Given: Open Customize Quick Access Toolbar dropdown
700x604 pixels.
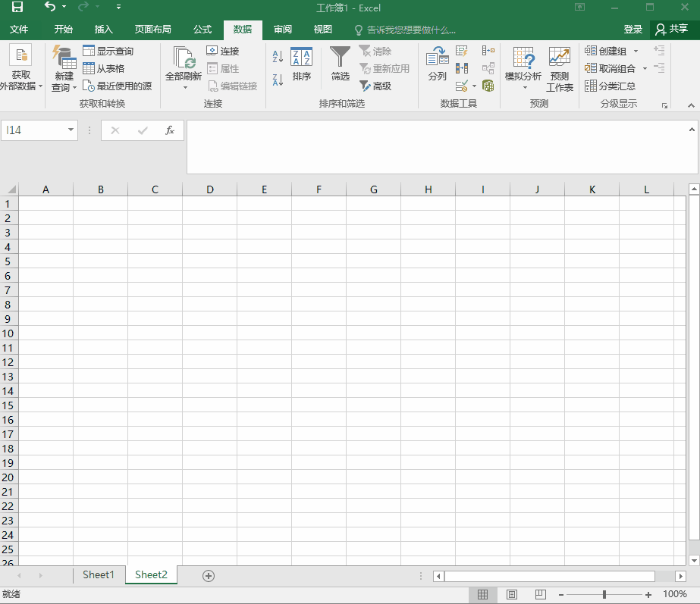Looking at the screenshot, I should pyautogui.click(x=118, y=7).
